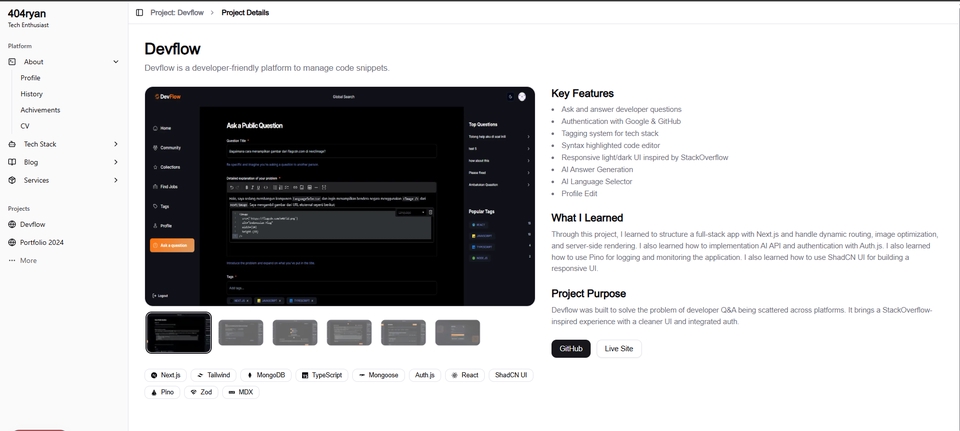Click the 404ryan site title
The image size is (960, 431).
pos(27,13)
